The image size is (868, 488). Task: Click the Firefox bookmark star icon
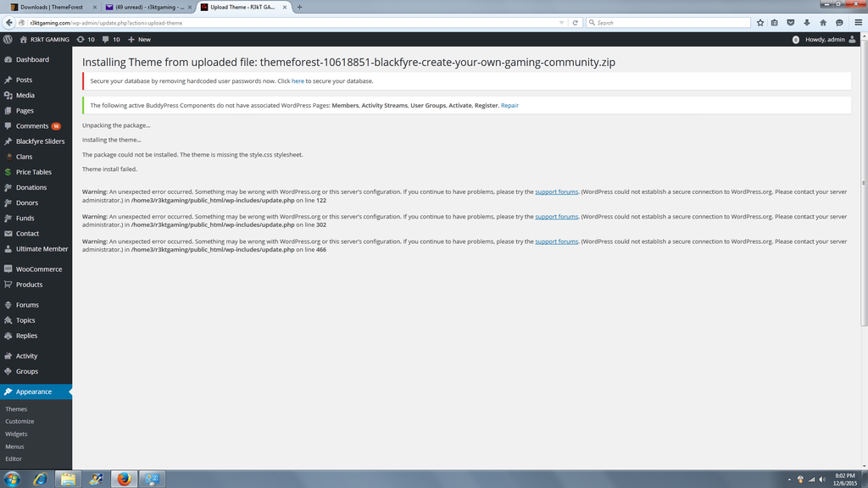tap(760, 23)
